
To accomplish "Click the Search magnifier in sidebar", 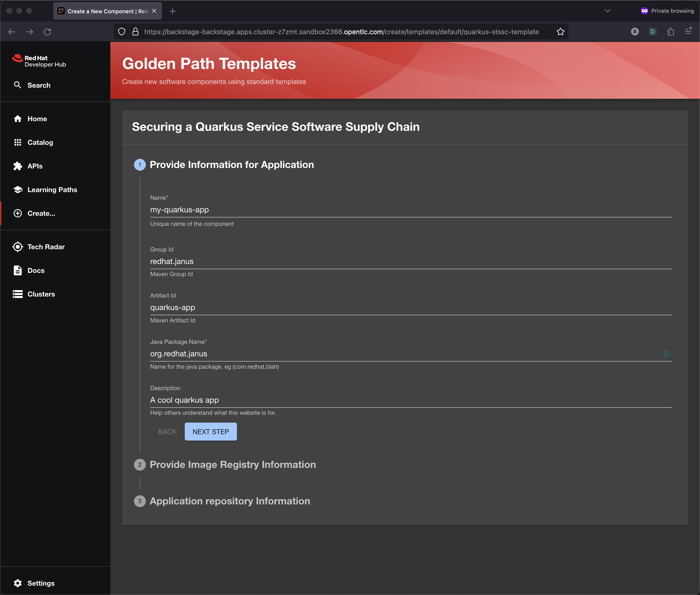I will tap(17, 85).
